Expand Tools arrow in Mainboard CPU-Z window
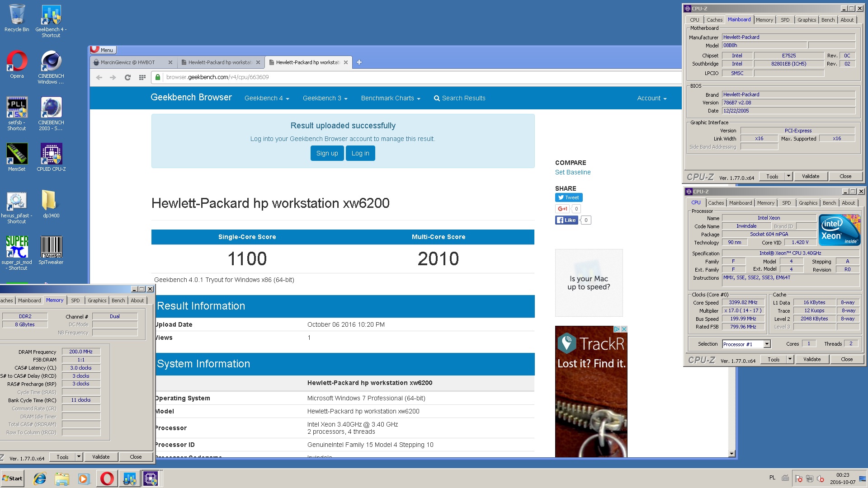The width and height of the screenshot is (868, 488). pyautogui.click(x=789, y=176)
